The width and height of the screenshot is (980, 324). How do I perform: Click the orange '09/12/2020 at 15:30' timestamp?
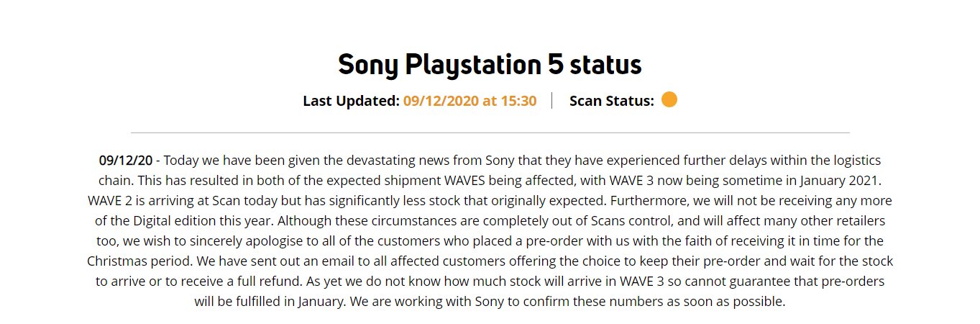click(x=470, y=101)
